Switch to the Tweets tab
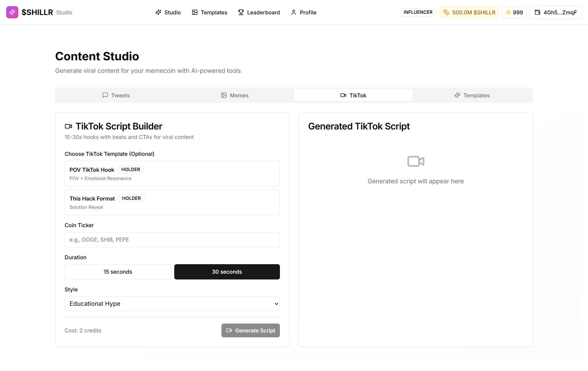 click(x=116, y=95)
